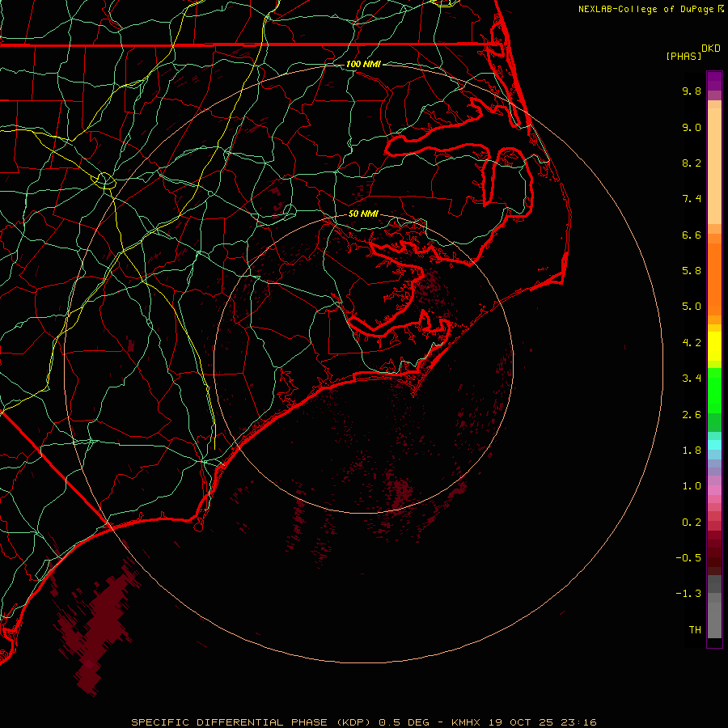Select the "0.2" scale value
Image resolution: width=728 pixels, height=728 pixels.
[x=692, y=523]
